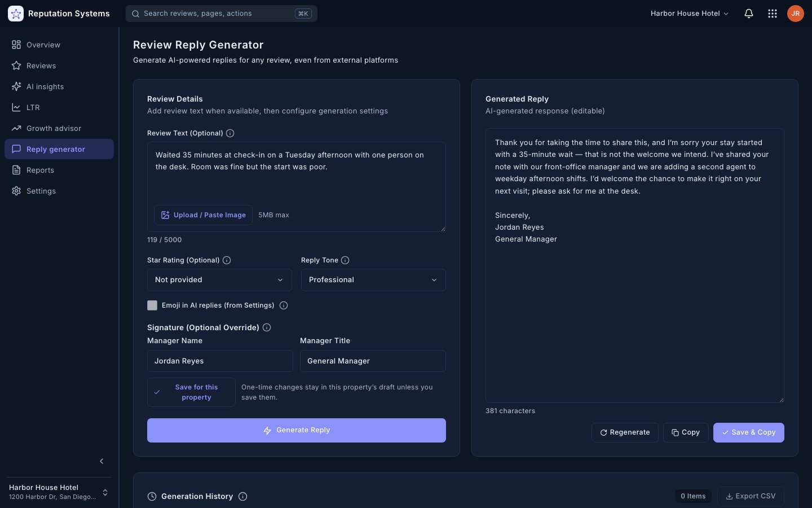
Task: Show info for Signature override
Action: pos(267,327)
